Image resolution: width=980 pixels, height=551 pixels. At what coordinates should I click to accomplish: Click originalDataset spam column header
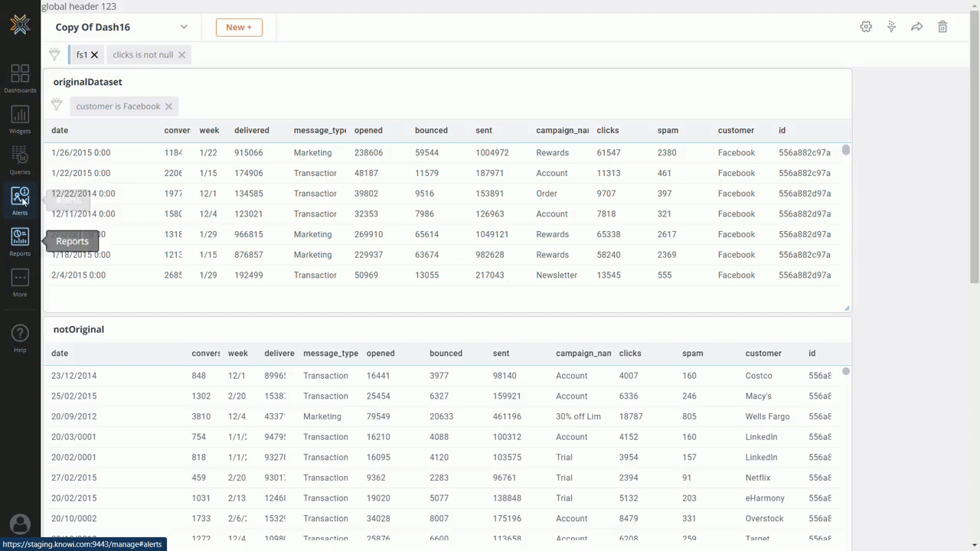[668, 130]
